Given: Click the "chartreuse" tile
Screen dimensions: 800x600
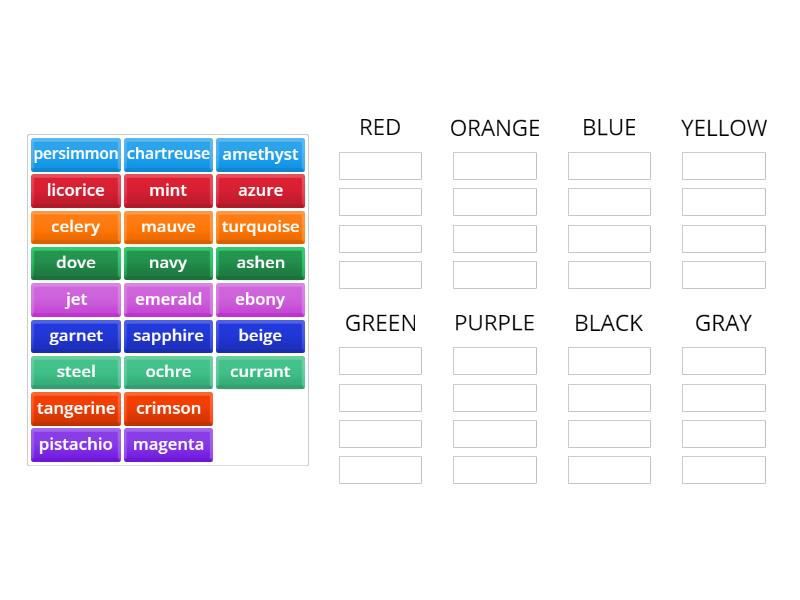Looking at the screenshot, I should (x=168, y=154).
